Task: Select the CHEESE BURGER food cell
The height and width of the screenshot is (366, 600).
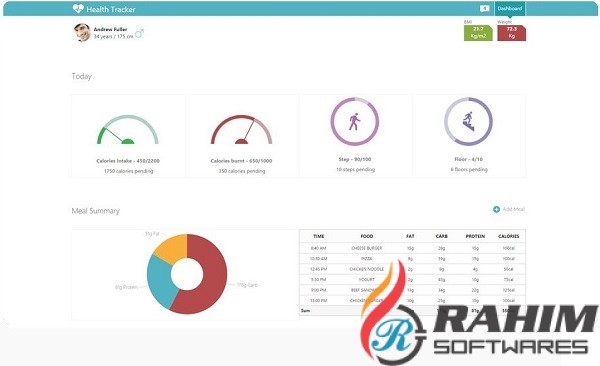Action: [367, 248]
